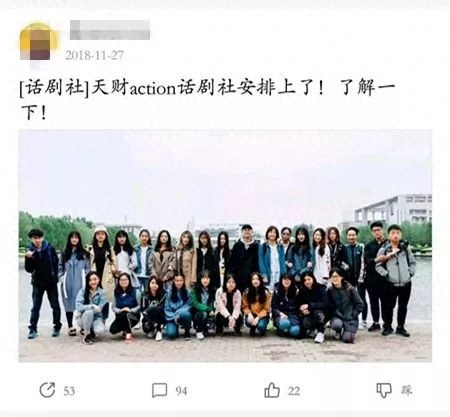Click the post date 2018-11-27
The width and height of the screenshot is (450, 417).
coord(94,55)
